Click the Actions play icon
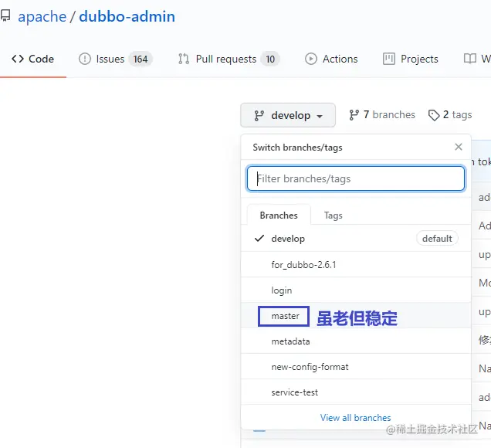The height and width of the screenshot is (448, 491). [x=310, y=59]
